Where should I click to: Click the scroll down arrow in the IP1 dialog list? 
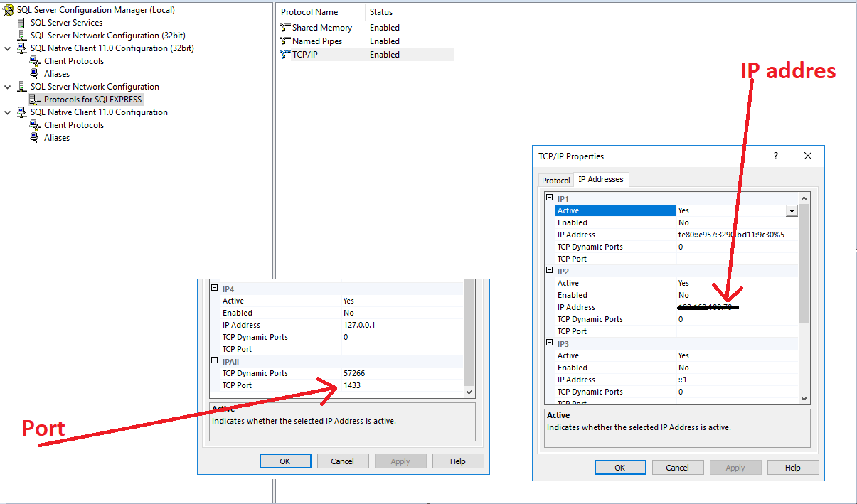click(x=804, y=399)
